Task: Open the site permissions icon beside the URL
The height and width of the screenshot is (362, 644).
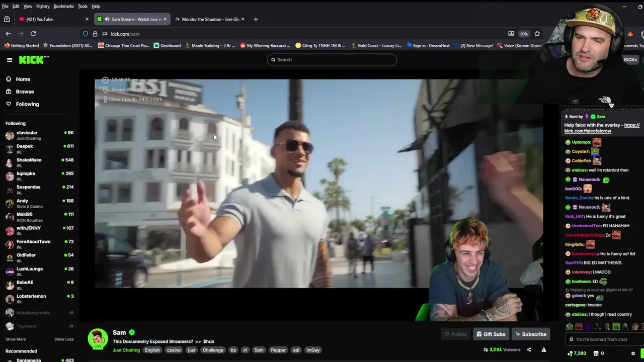Action: (105, 34)
